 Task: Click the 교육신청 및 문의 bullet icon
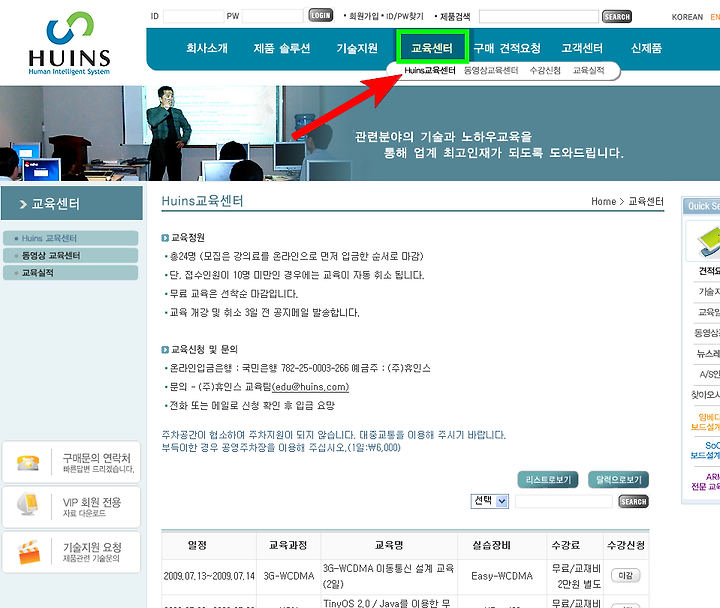click(165, 350)
